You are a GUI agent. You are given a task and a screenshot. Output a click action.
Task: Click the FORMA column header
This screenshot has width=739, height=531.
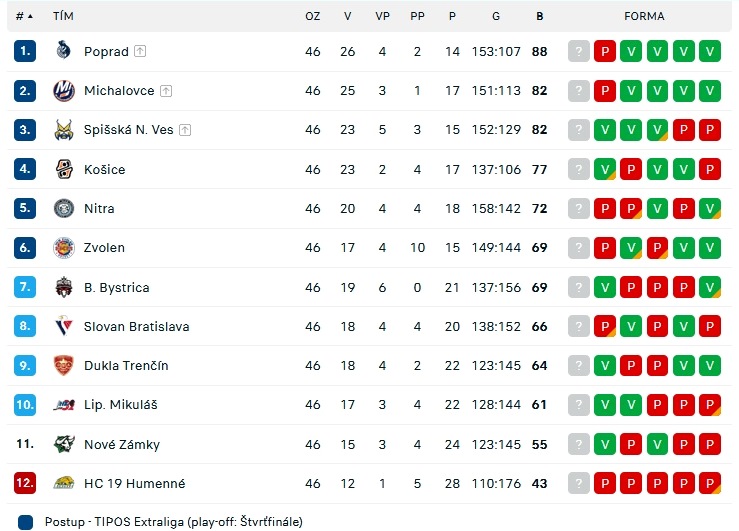pos(644,16)
